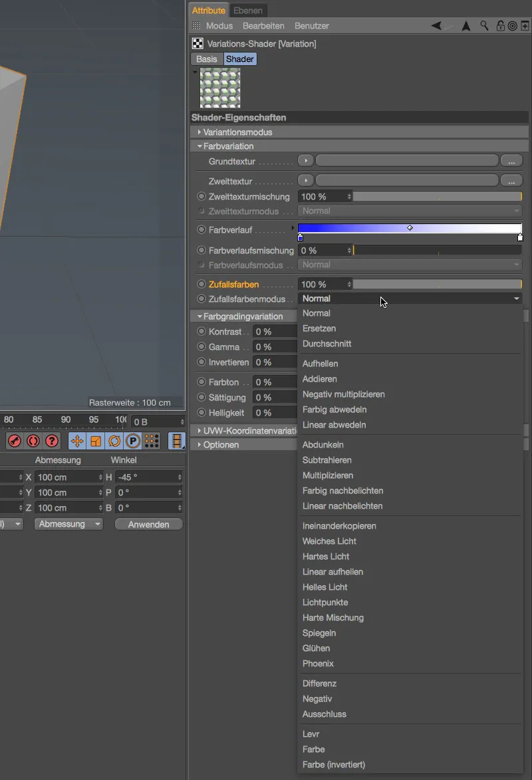
Task: Click the Grundtextur texture bar
Action: (407, 161)
